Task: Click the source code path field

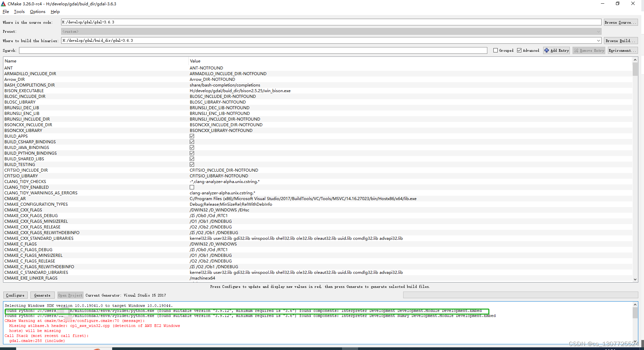Action: [x=331, y=22]
